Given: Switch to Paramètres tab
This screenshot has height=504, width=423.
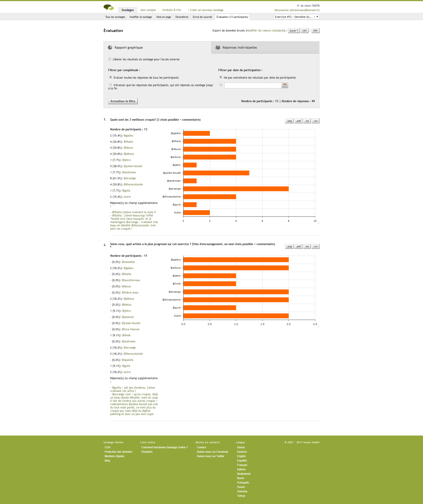Looking at the screenshot, I should click(x=182, y=17).
